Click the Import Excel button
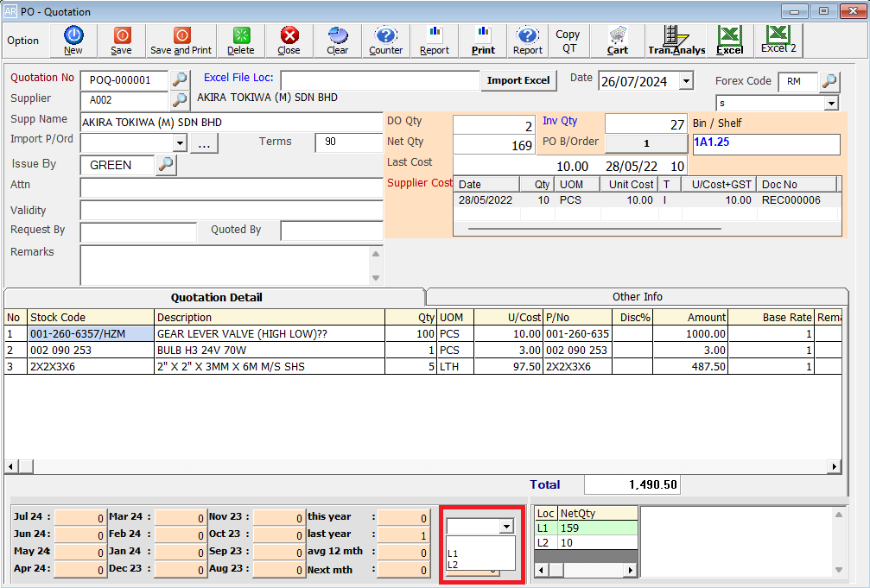This screenshot has width=870, height=588. click(518, 80)
